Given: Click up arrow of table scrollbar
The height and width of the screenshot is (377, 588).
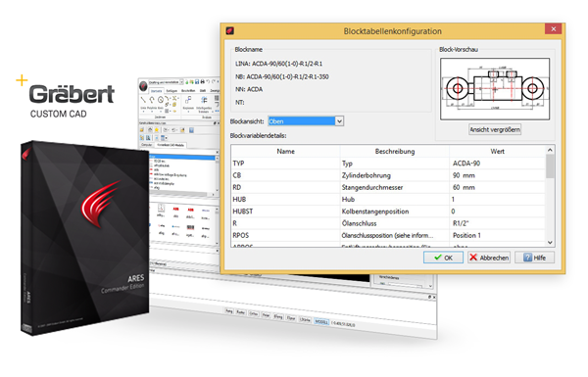Looking at the screenshot, I should pos(550,150).
